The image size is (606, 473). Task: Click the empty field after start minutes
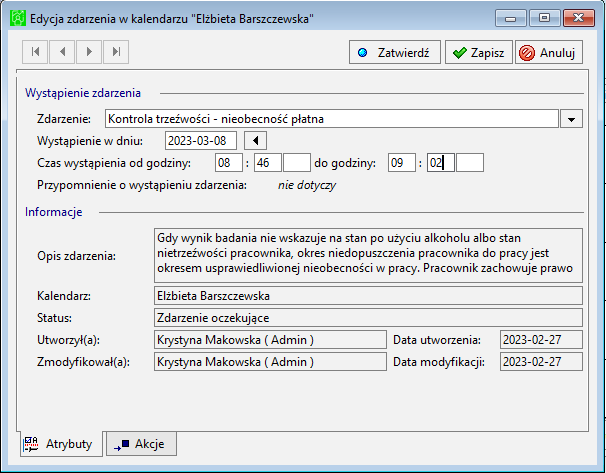(297, 163)
